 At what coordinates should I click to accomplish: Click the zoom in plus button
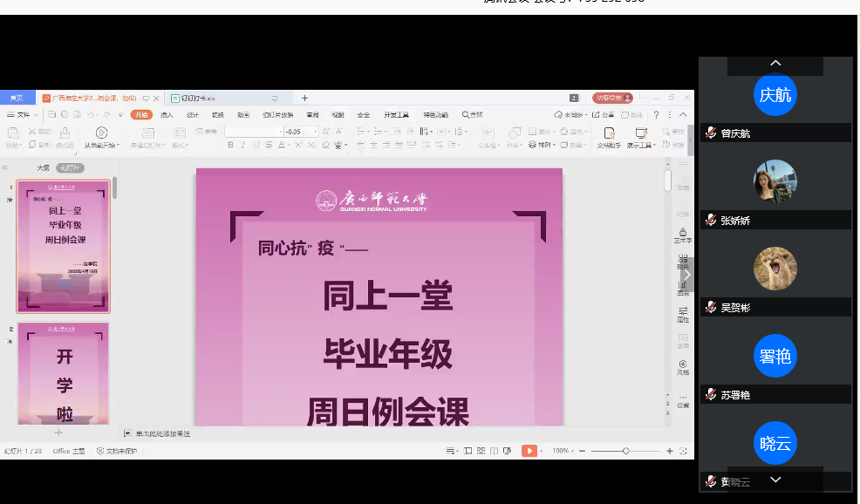tap(670, 451)
